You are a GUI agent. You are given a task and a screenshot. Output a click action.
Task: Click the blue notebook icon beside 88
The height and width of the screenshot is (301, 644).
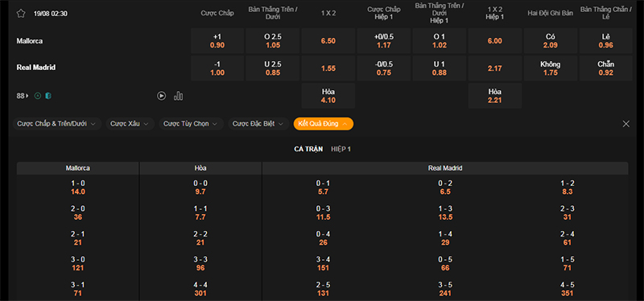tap(48, 96)
